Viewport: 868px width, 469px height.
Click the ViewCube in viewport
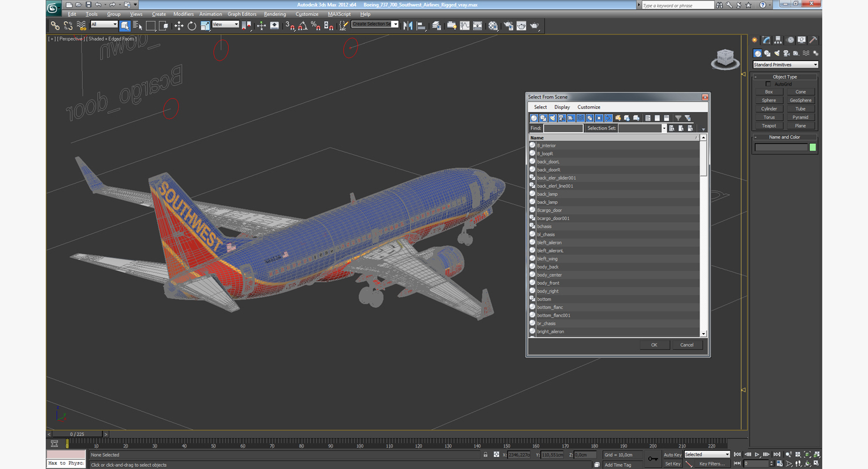[x=725, y=59]
